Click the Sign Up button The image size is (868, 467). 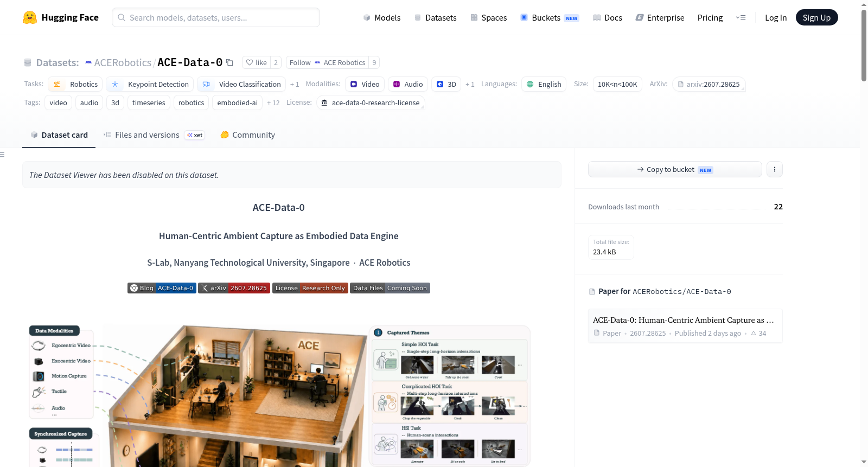coord(817,17)
